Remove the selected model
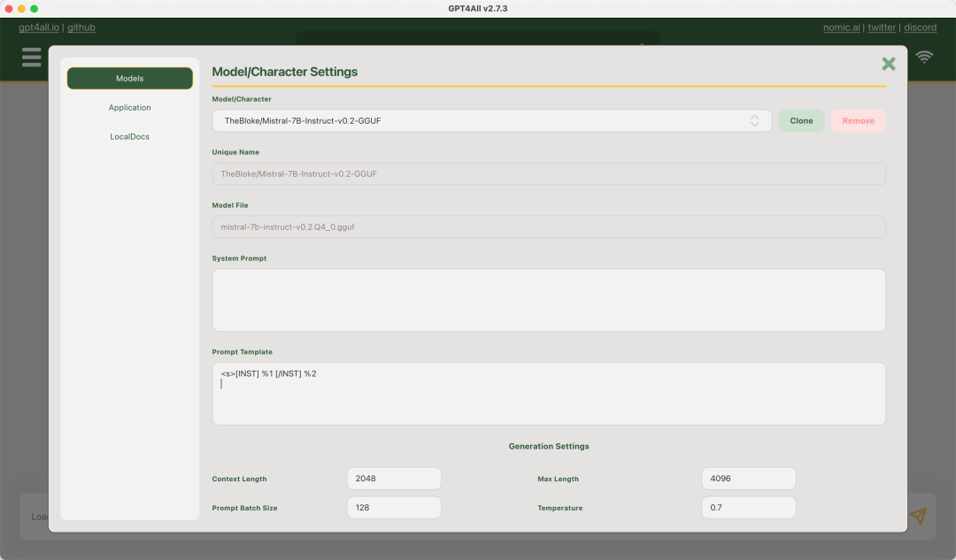The image size is (956, 560). click(x=858, y=120)
